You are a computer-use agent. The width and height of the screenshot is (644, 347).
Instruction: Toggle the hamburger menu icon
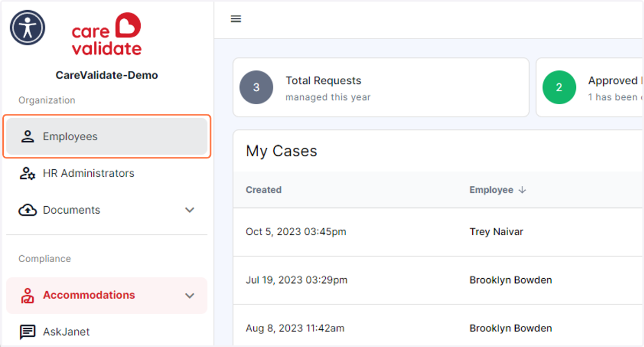(236, 19)
